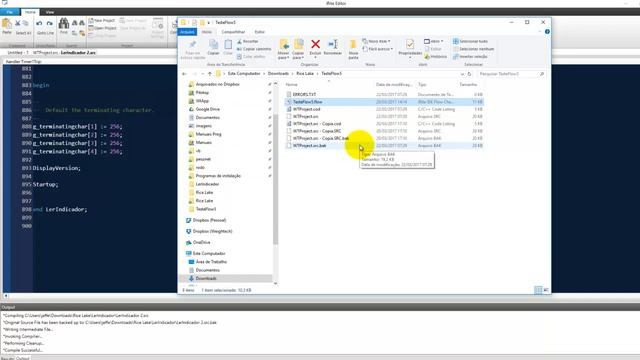
Task: Open Arquivados no Dropbox in navigation pane
Action: coord(217,84)
